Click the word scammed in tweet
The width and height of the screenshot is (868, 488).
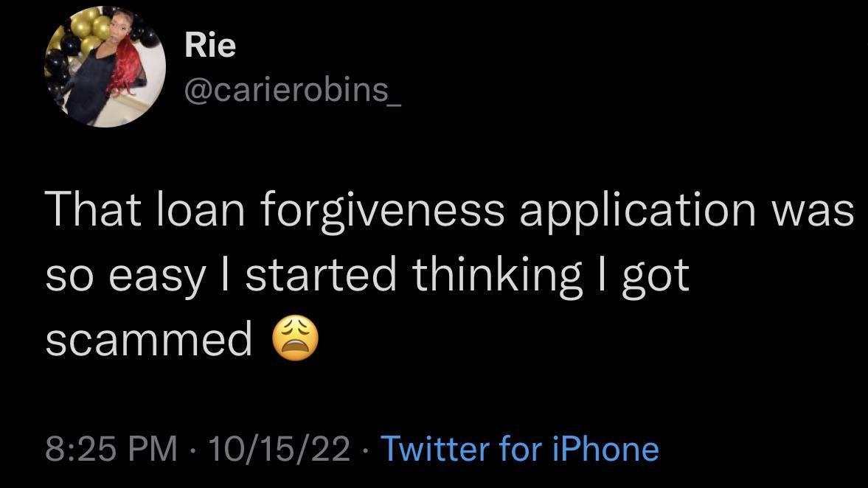pos(149,339)
